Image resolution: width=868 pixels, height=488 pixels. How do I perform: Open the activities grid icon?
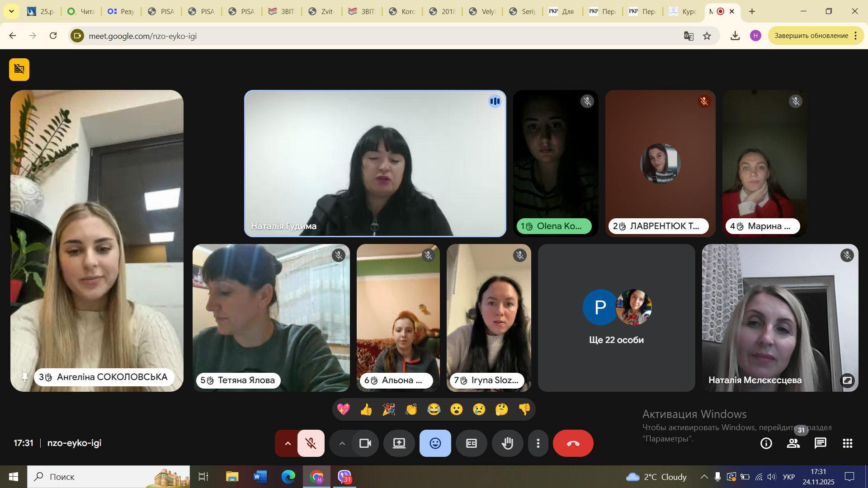pyautogui.click(x=847, y=443)
